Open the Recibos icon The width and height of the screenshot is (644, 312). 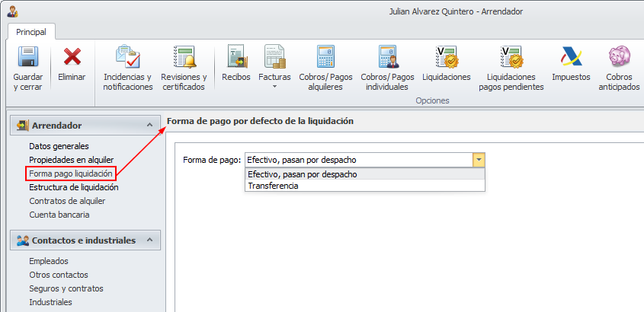236,56
